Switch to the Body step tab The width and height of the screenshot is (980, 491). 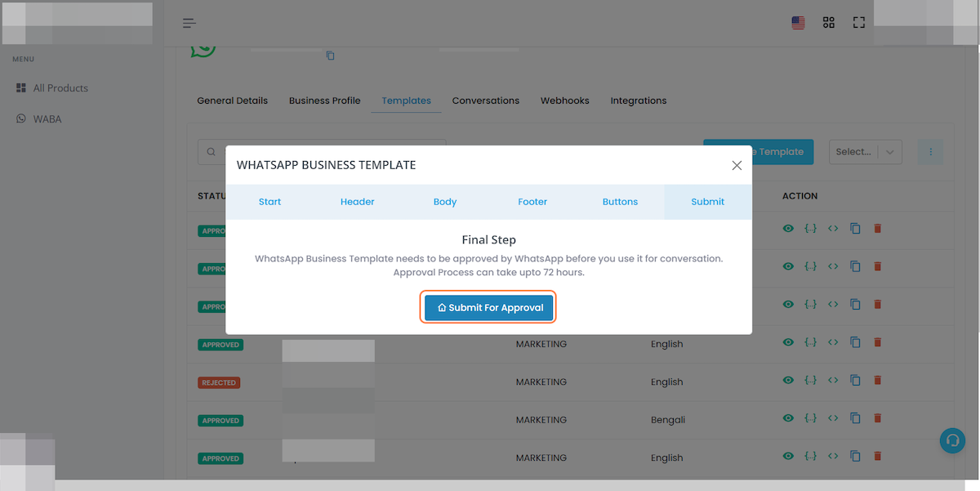[x=445, y=202]
